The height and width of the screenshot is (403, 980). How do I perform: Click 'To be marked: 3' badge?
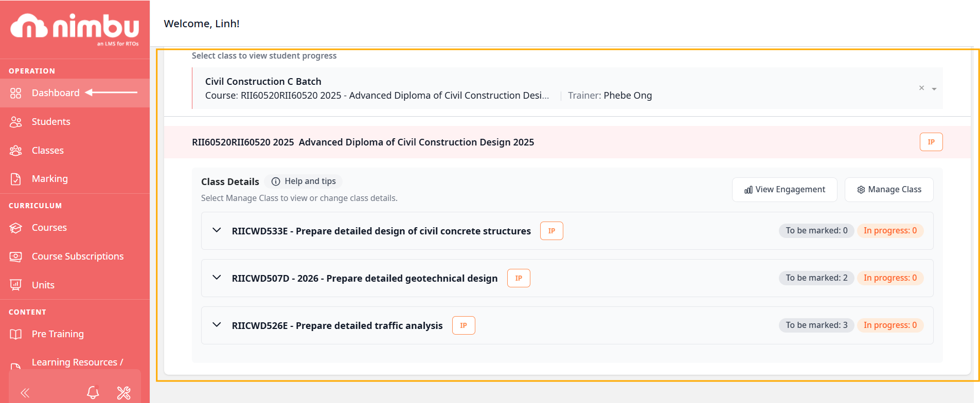point(816,325)
